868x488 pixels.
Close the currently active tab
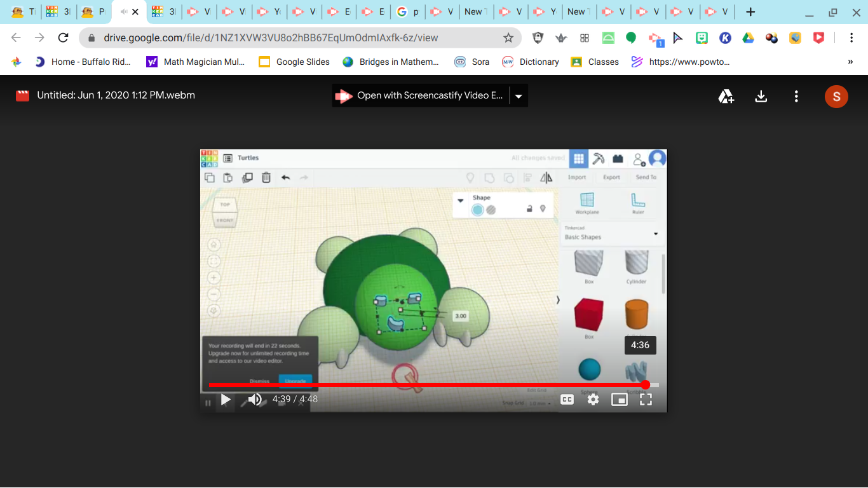point(135,11)
